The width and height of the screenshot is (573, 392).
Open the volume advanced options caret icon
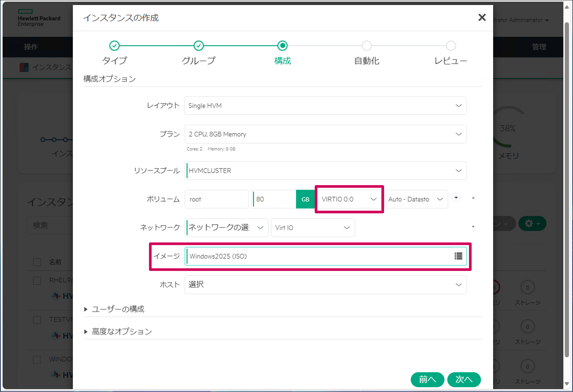[x=456, y=198]
